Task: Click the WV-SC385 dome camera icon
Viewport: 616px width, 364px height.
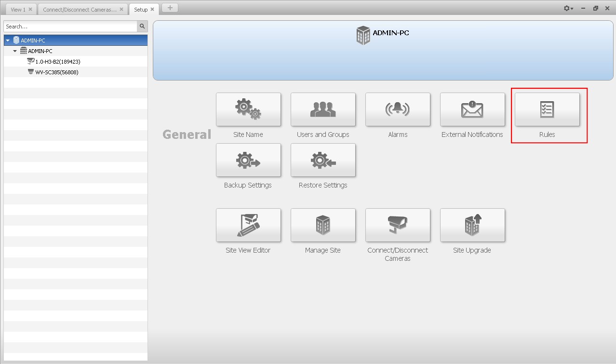Action: click(x=31, y=72)
